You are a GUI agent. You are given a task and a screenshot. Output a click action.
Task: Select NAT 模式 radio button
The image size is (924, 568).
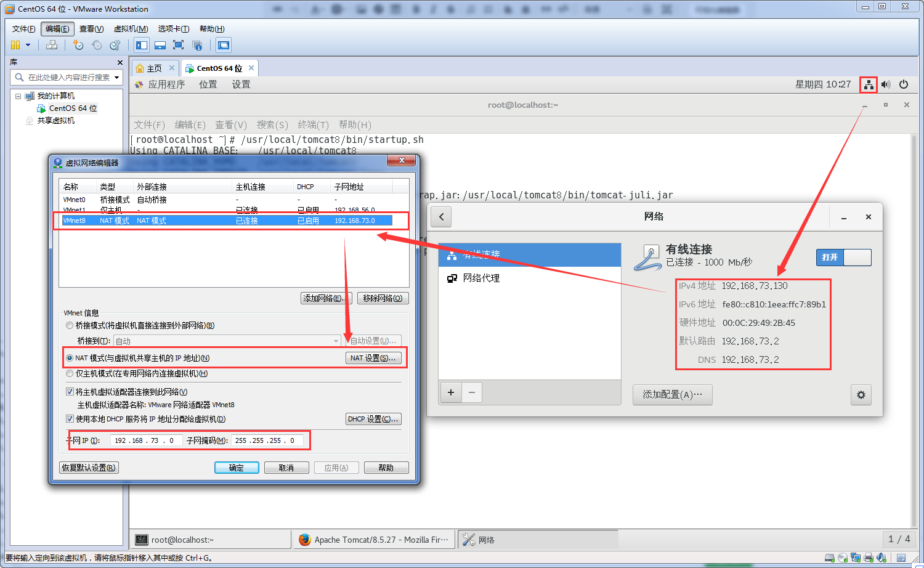(70, 358)
